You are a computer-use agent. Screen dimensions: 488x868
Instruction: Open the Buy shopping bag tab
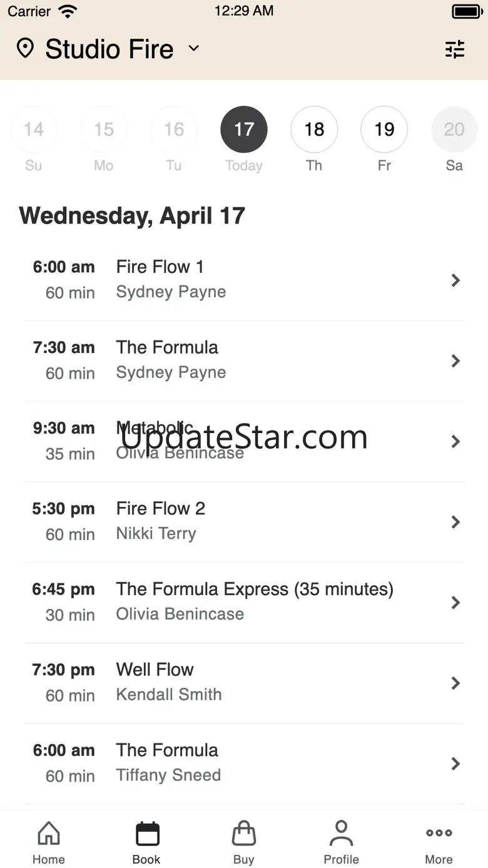pos(243,842)
